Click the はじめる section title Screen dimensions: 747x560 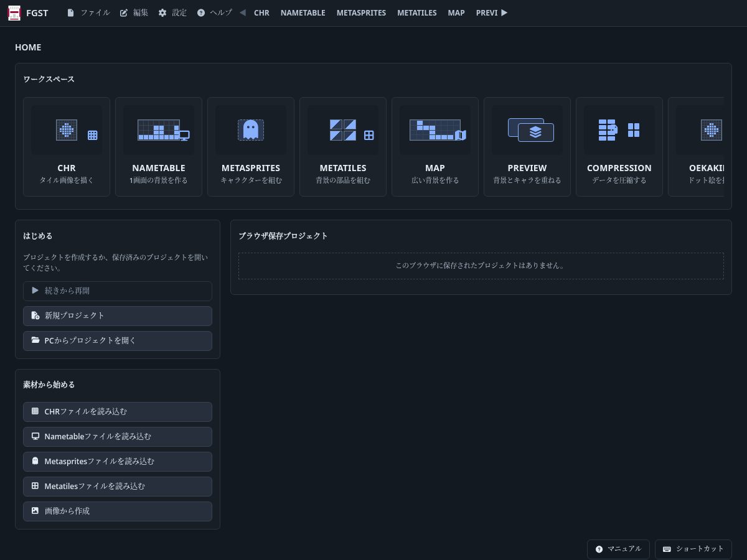point(38,236)
